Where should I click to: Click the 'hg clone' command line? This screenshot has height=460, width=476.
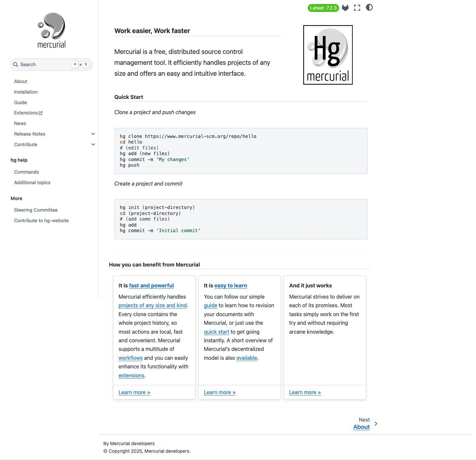pyautogui.click(x=188, y=136)
